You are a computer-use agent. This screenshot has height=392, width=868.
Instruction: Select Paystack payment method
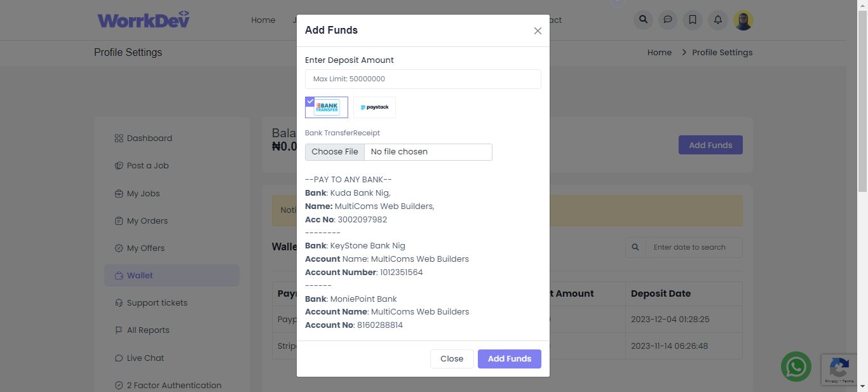374,107
